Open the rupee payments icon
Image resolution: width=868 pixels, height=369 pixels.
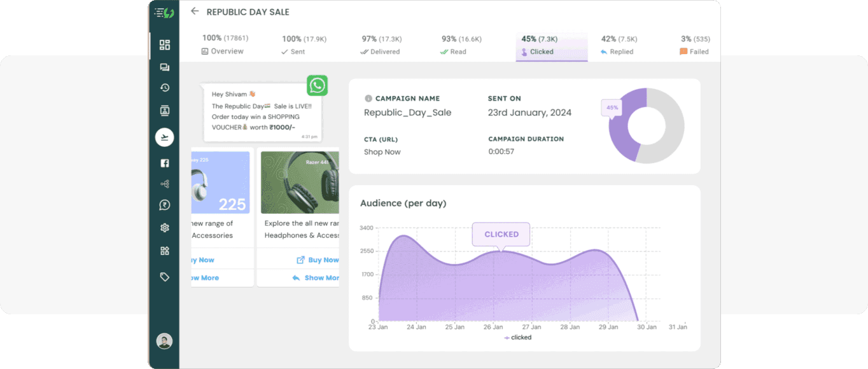pos(164,205)
